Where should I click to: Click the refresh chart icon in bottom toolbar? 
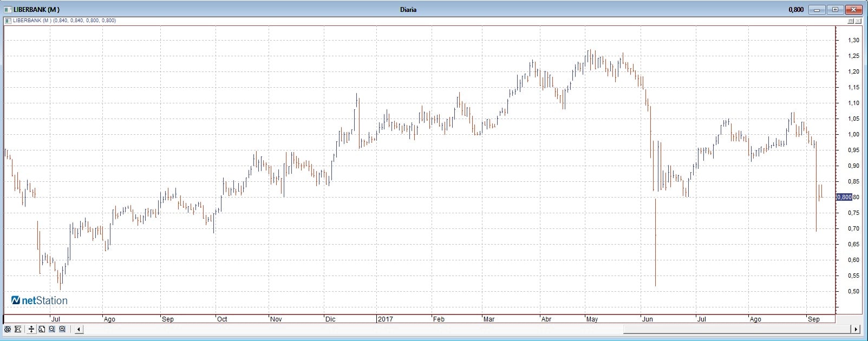[8, 329]
